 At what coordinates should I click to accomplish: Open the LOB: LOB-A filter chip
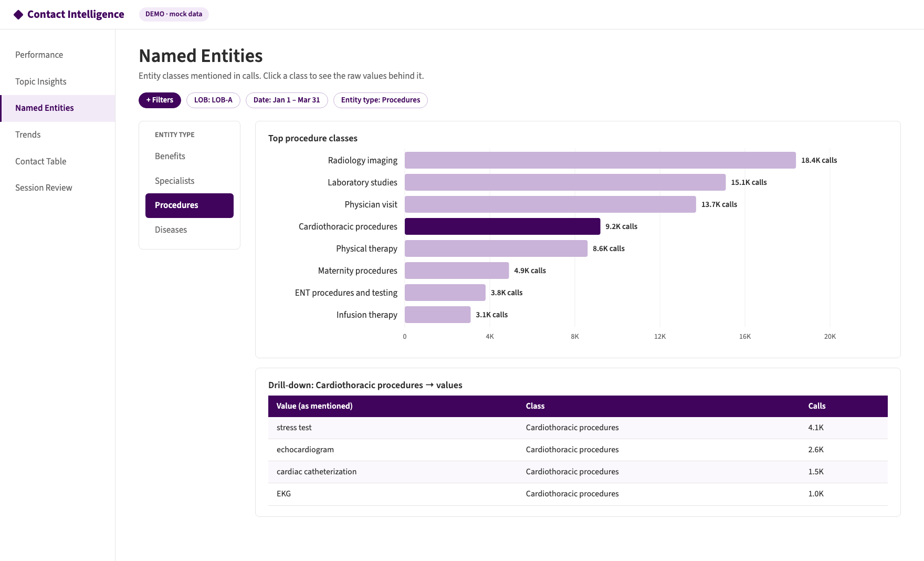point(213,100)
